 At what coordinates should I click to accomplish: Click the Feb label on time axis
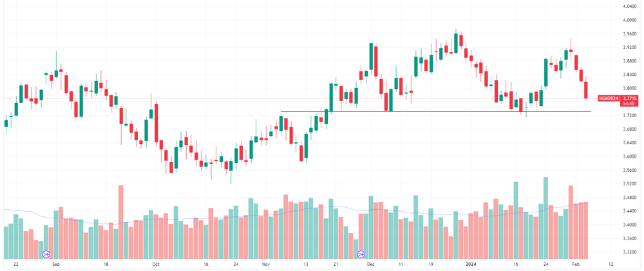(x=576, y=264)
